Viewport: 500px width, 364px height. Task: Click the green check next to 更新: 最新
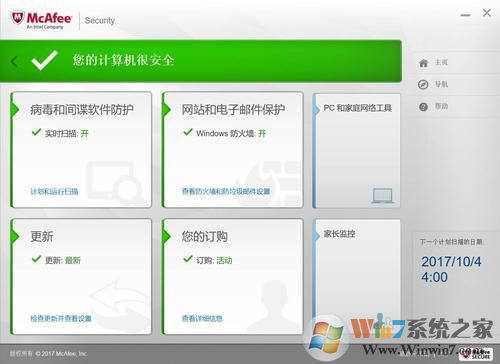36,259
